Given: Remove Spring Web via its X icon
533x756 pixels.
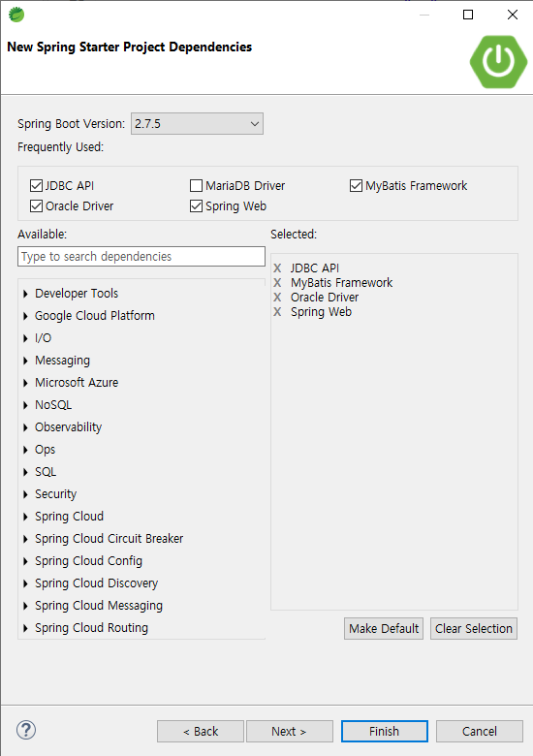Looking at the screenshot, I should 277,312.
